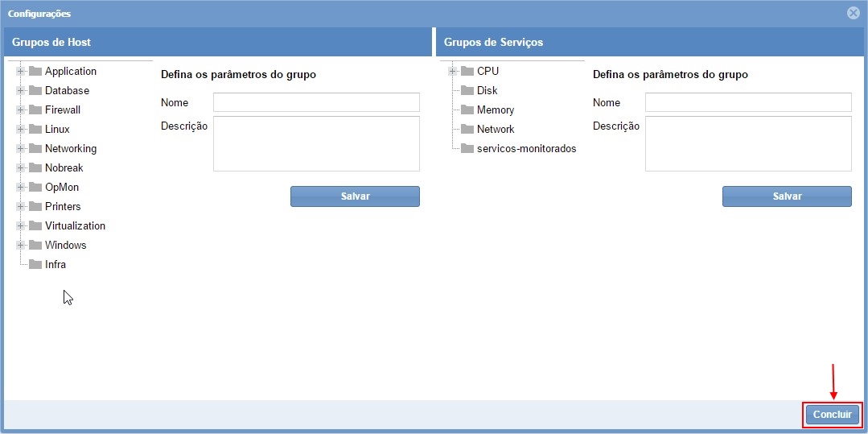Screen dimensions: 868x434
Task: Close the Configurações dialog
Action: tap(854, 13)
